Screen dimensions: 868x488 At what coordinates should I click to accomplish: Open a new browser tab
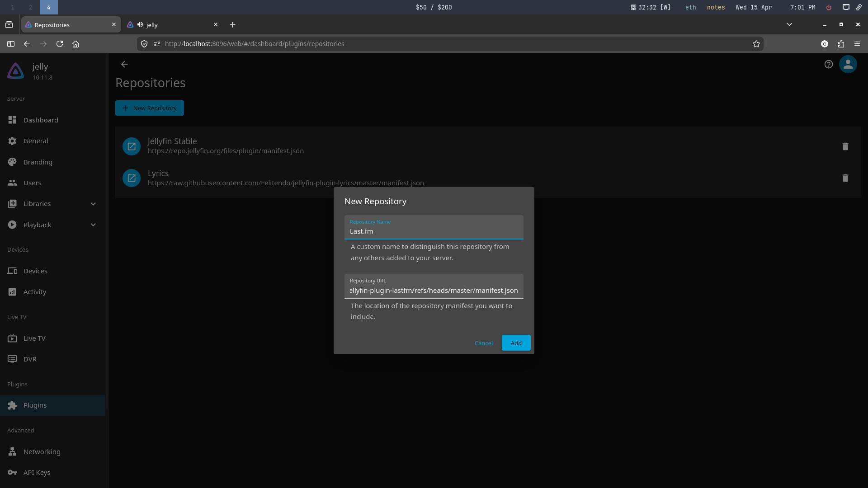[x=233, y=25]
